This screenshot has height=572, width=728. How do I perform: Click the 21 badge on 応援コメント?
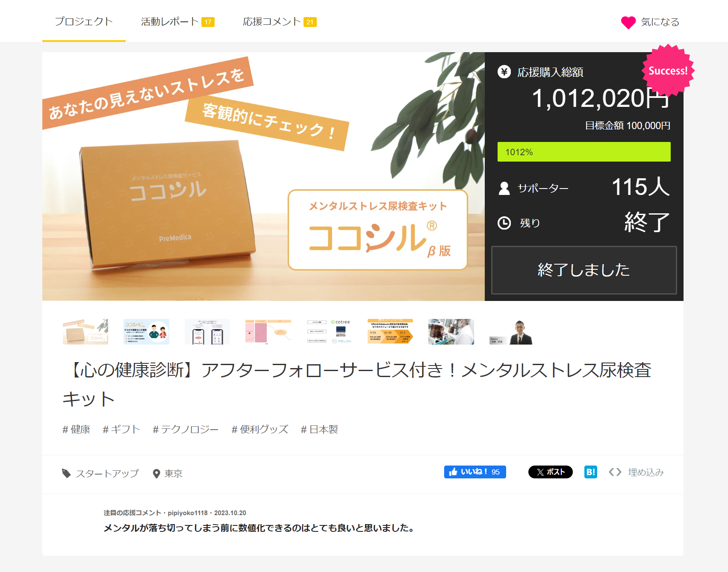310,22
